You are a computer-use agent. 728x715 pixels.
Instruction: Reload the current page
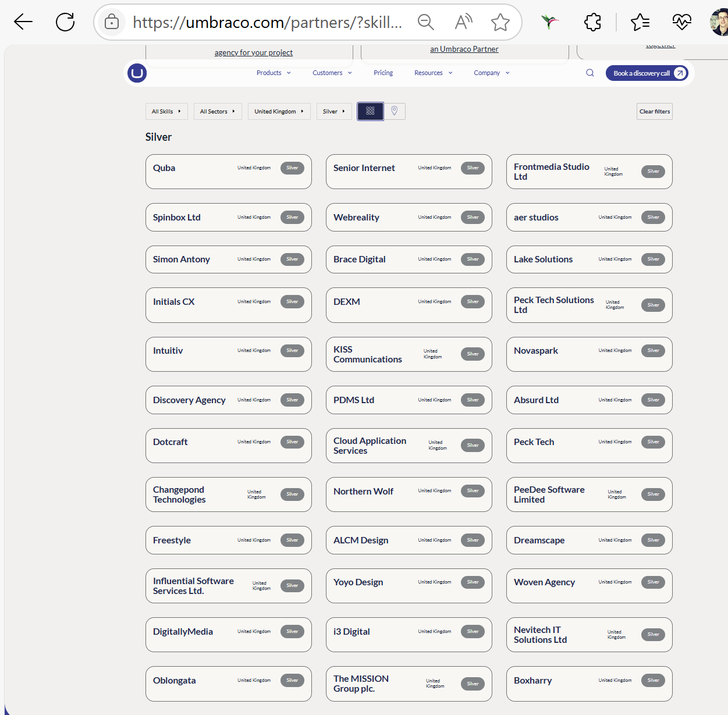pyautogui.click(x=65, y=22)
